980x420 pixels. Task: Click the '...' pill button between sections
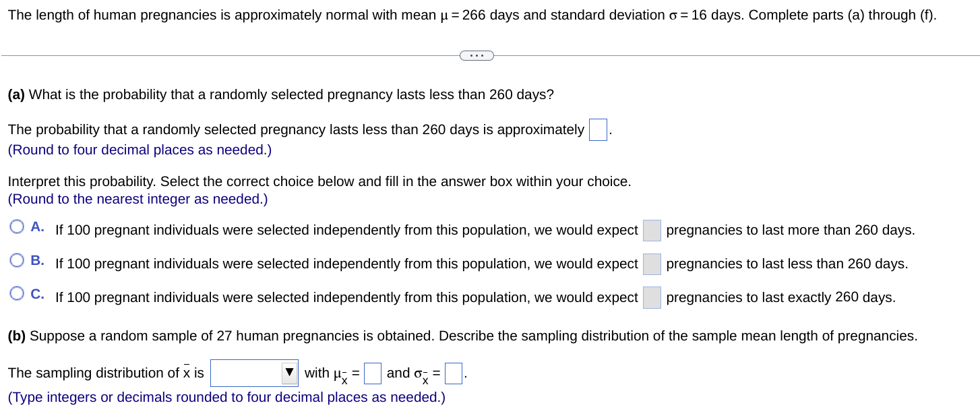[477, 55]
